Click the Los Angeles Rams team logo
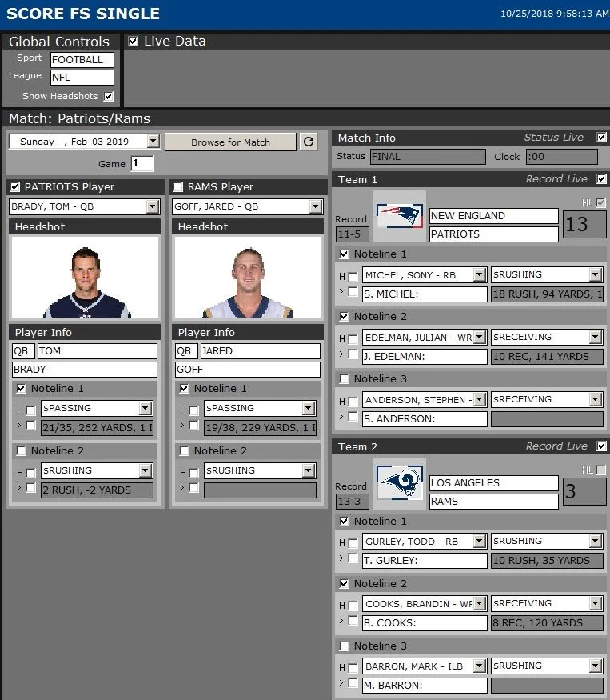The image size is (610, 700). point(400,483)
